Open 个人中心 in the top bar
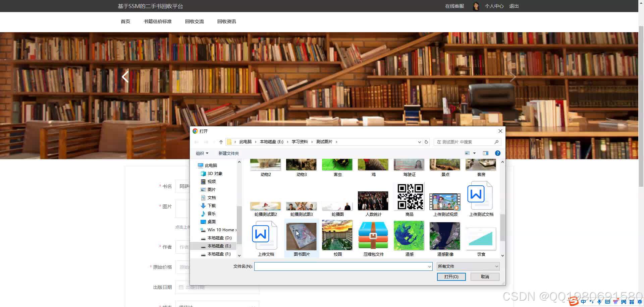The width and height of the screenshot is (644, 307). tap(494, 6)
